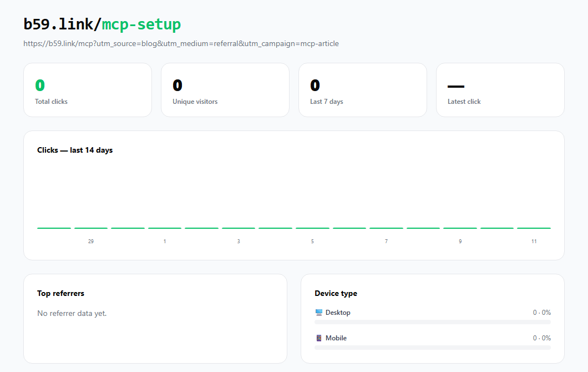Viewport: 588px width, 372px height.
Task: Click the chart axis label 11
Action: 534,242
